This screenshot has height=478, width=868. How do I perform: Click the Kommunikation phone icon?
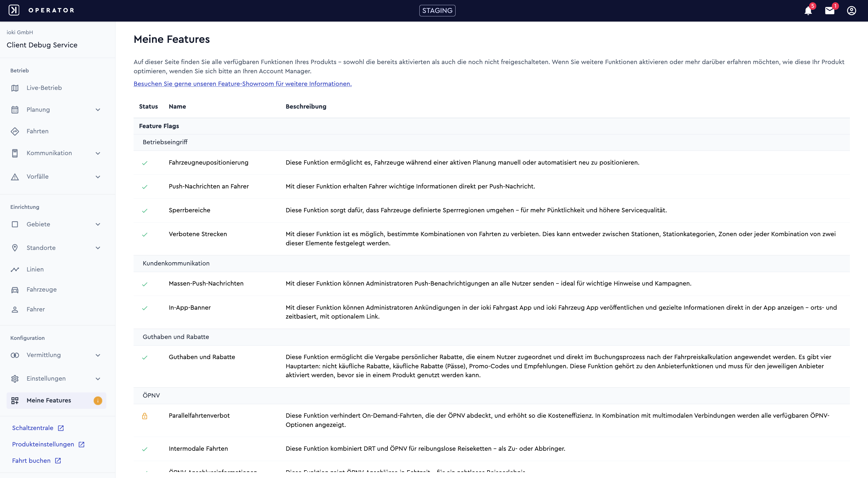click(x=15, y=153)
